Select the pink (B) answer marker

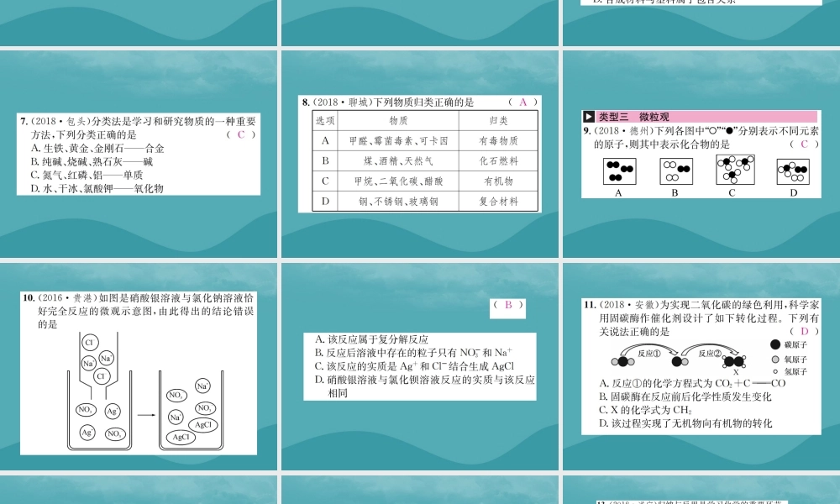tap(508, 305)
